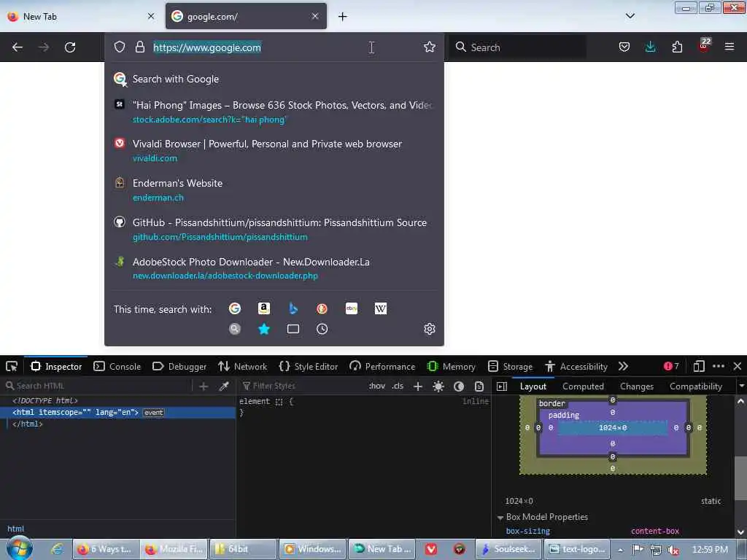Expand more devtools tools chevron
Screen dimensions: 747x560
[623, 366]
